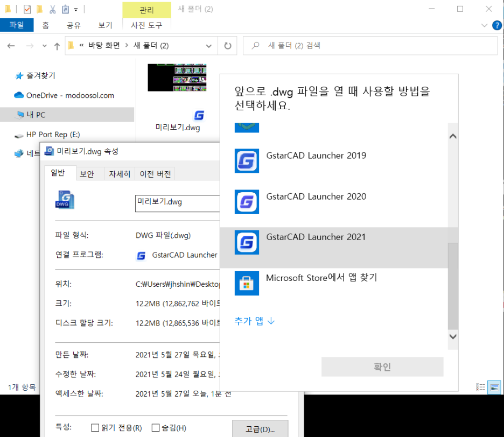
Task: Click the 고급(D)... button
Action: [x=260, y=428]
